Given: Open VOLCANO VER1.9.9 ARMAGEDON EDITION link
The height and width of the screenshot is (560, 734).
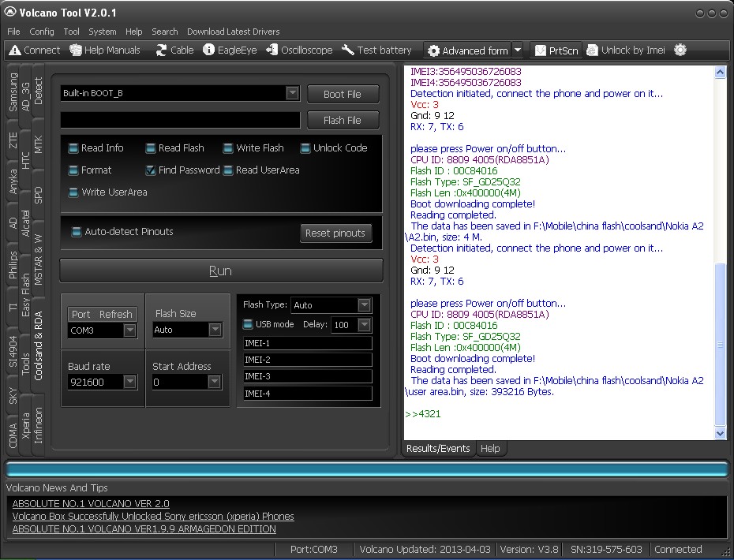Looking at the screenshot, I should [x=144, y=529].
